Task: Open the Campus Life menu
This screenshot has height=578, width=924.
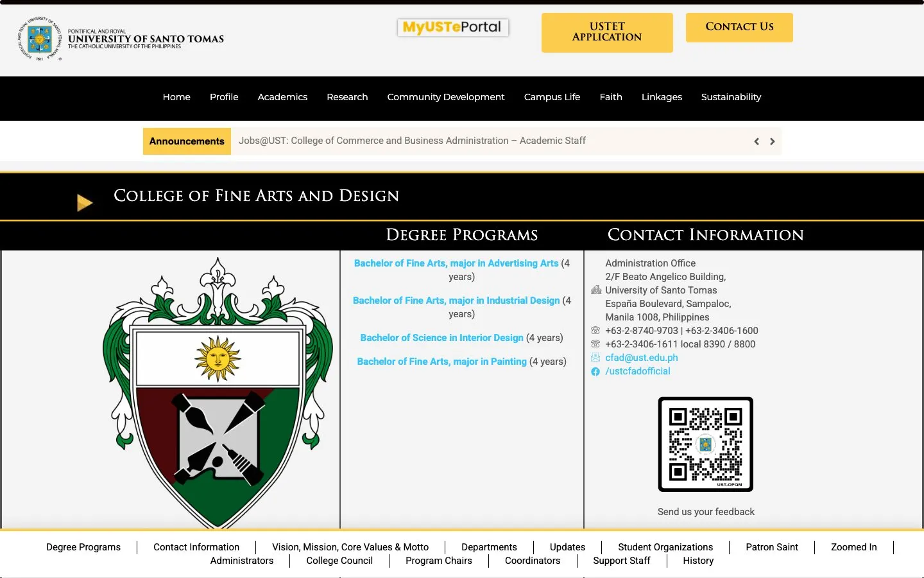Action: (552, 97)
